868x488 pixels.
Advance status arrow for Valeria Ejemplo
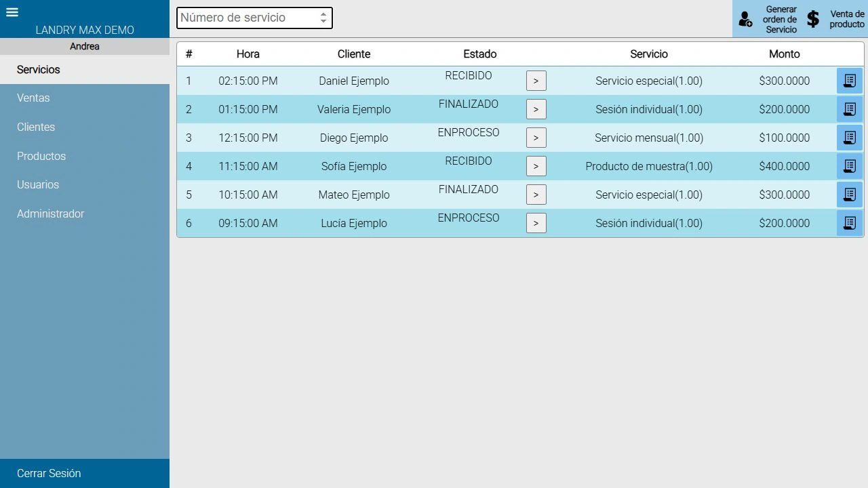click(x=536, y=109)
